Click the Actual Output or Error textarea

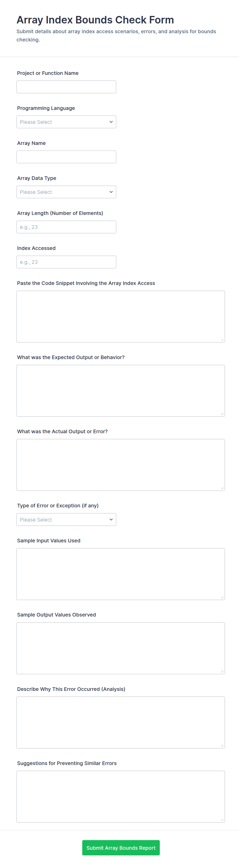pyautogui.click(x=121, y=465)
